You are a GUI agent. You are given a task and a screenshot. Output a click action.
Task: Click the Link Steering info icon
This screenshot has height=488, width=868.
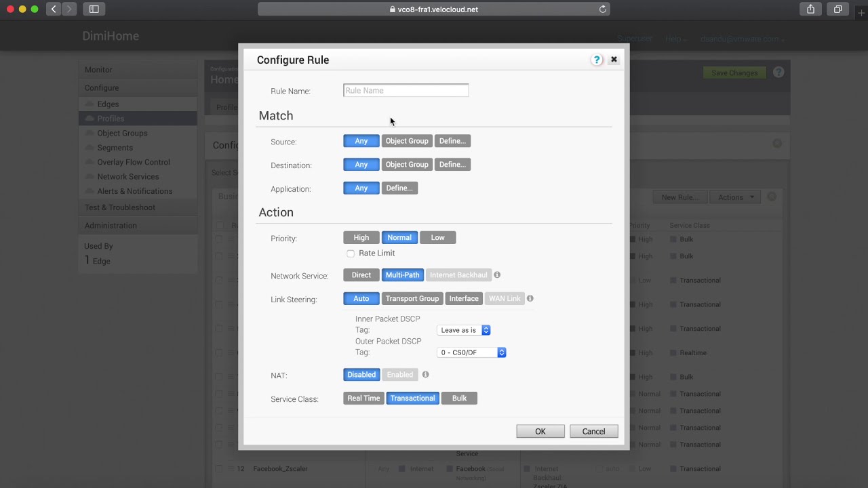click(x=530, y=298)
